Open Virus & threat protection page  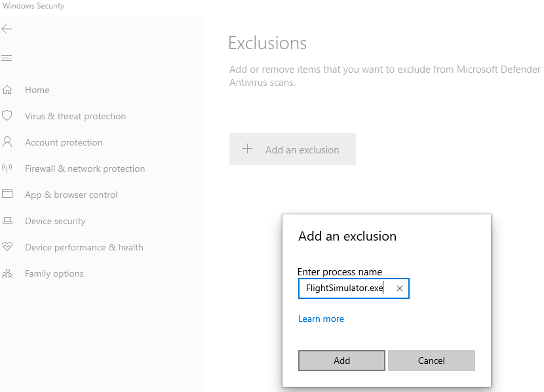(75, 116)
